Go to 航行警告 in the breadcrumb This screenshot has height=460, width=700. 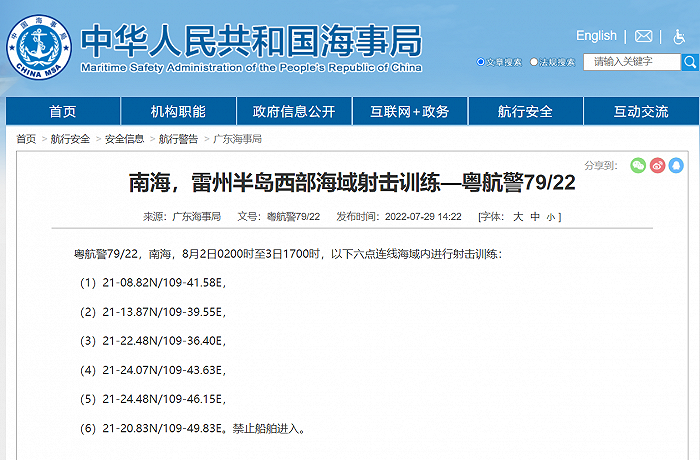point(178,139)
